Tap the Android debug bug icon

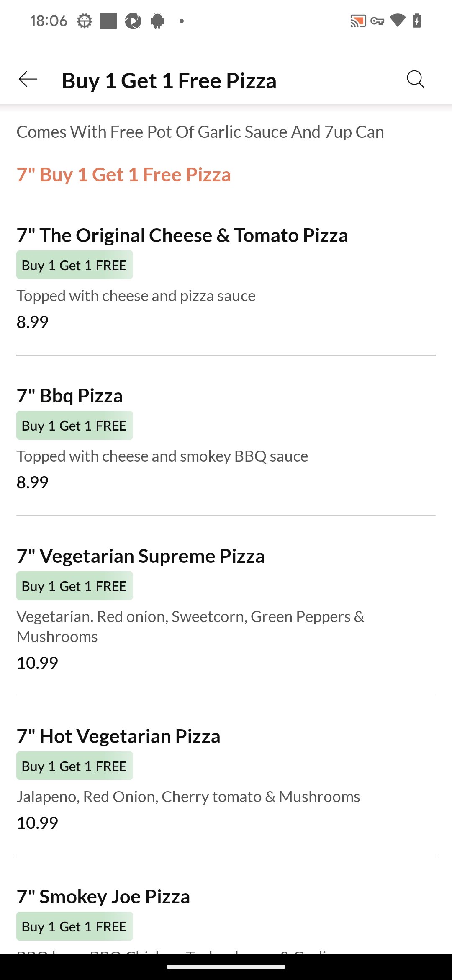coord(158,21)
